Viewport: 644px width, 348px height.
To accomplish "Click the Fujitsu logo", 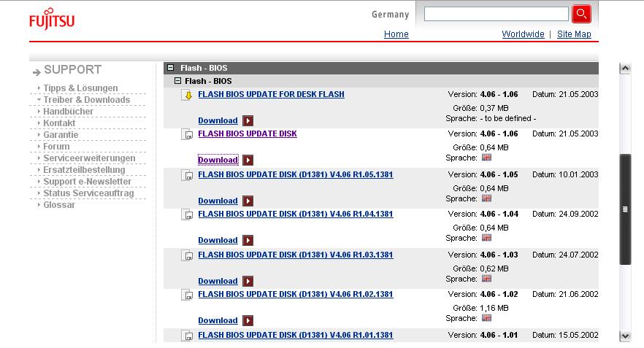I will click(x=52, y=18).
